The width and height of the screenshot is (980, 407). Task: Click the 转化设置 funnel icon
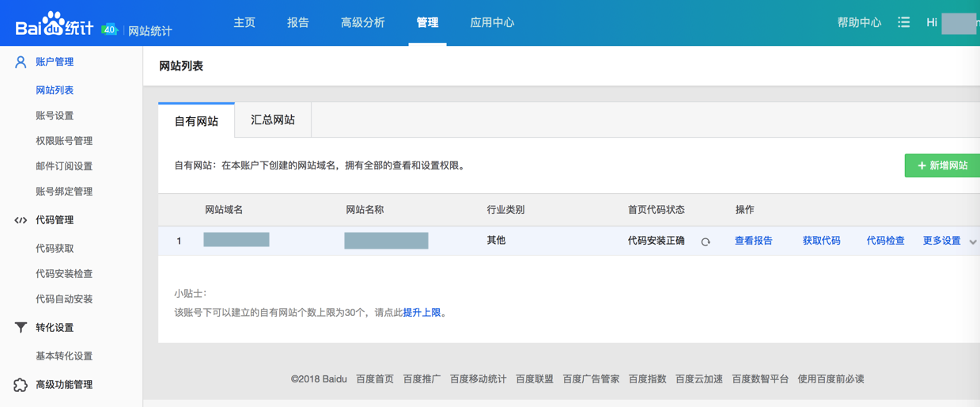click(x=21, y=328)
